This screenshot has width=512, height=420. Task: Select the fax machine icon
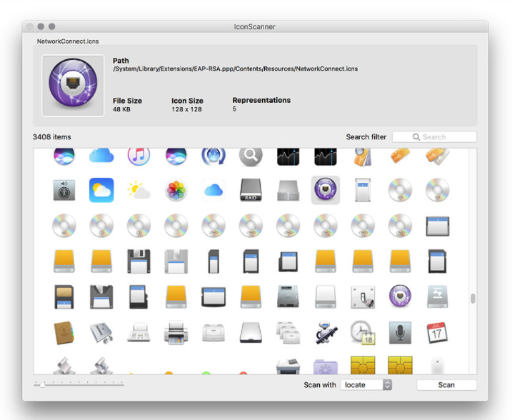(x=139, y=332)
